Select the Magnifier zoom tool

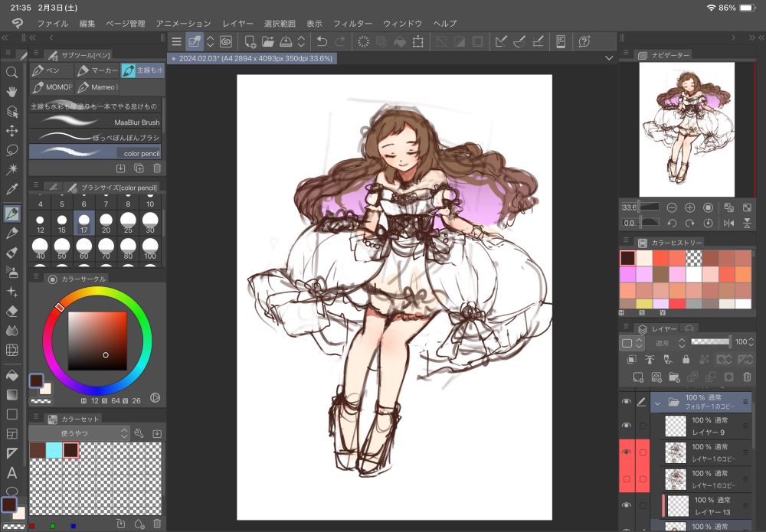[x=11, y=73]
